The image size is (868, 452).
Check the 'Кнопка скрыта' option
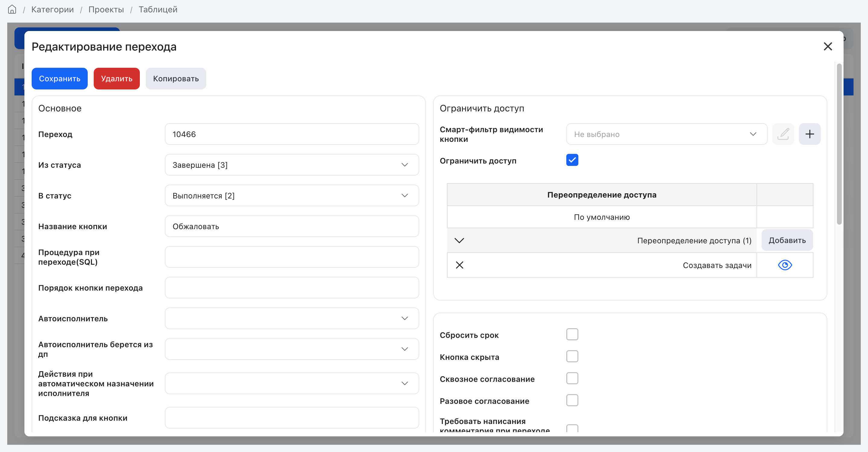tap(572, 356)
